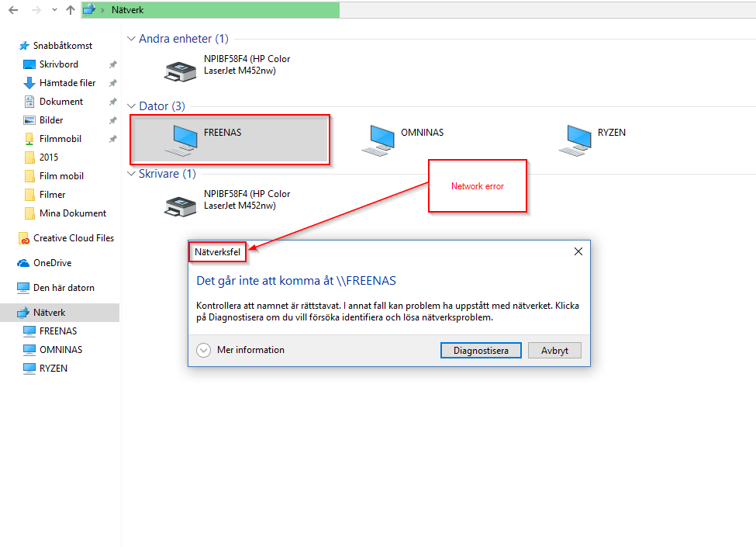756x547 pixels.
Task: Click the OneDrive cloud icon
Action: point(23,263)
